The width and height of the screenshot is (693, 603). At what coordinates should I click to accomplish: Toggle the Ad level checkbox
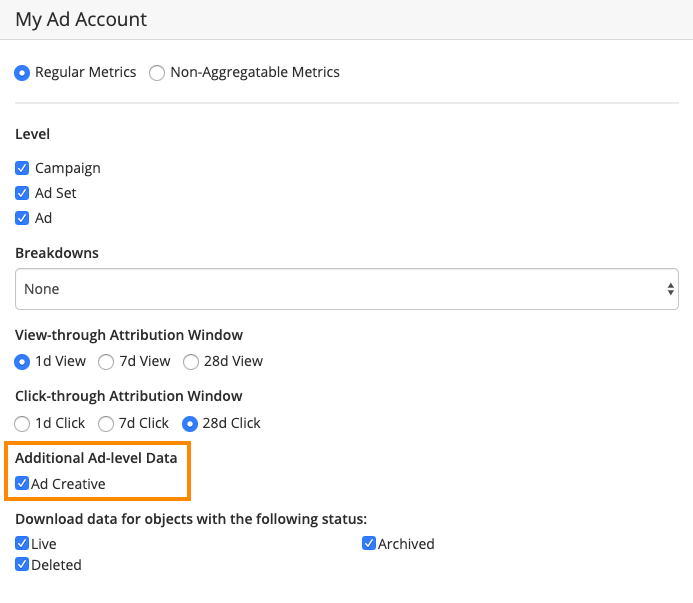(22, 218)
